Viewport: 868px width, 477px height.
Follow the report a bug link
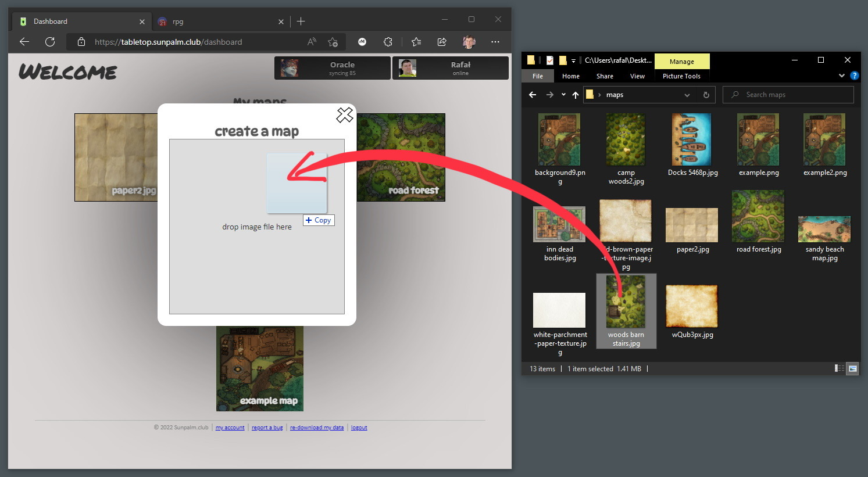pos(267,428)
